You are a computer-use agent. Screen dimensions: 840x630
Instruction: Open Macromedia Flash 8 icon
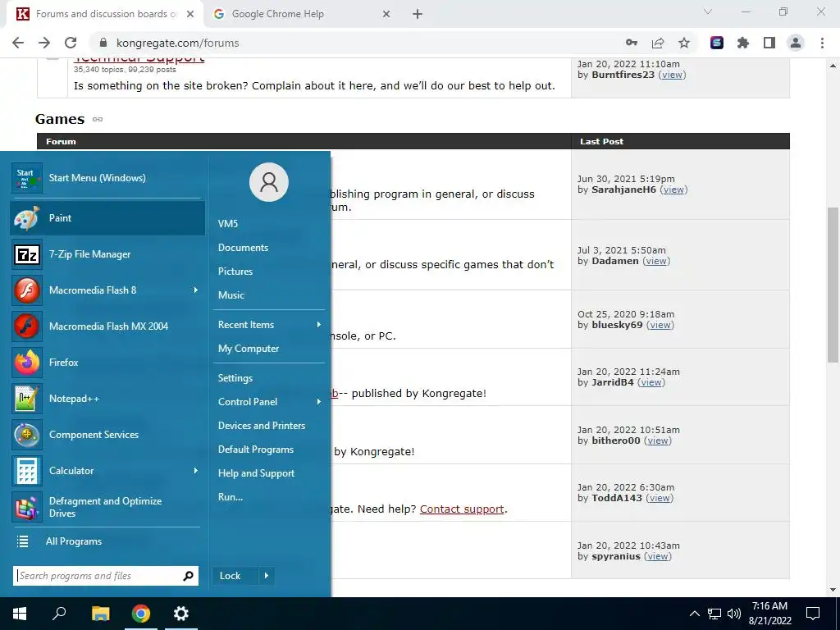(x=27, y=290)
